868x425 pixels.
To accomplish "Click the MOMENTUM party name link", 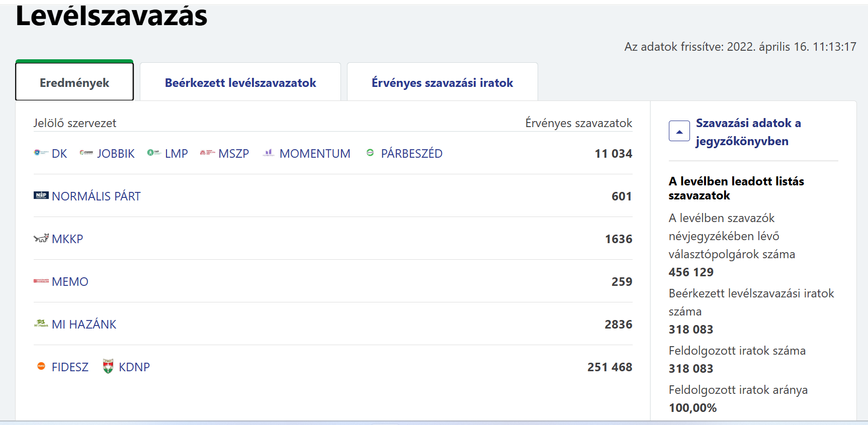I will coord(315,154).
